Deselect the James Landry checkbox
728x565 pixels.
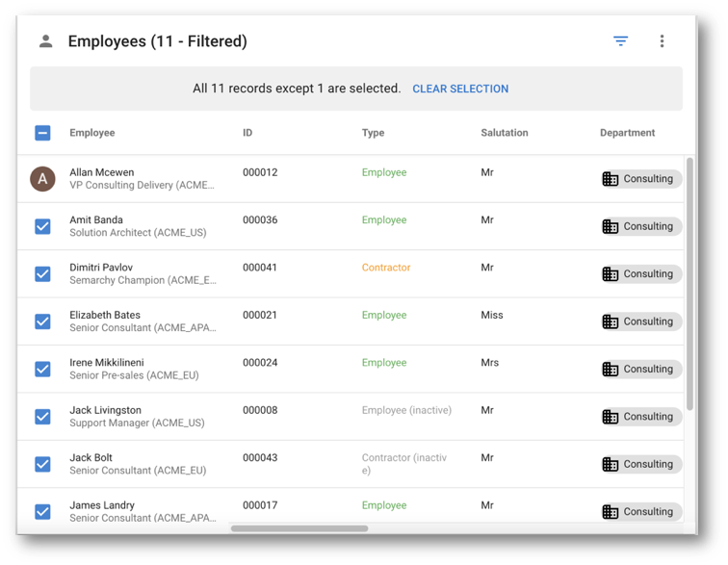point(42,512)
